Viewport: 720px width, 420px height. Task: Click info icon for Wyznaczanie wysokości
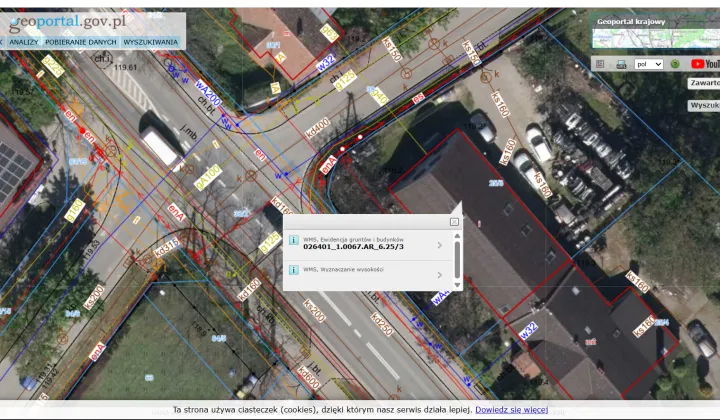tap(293, 270)
